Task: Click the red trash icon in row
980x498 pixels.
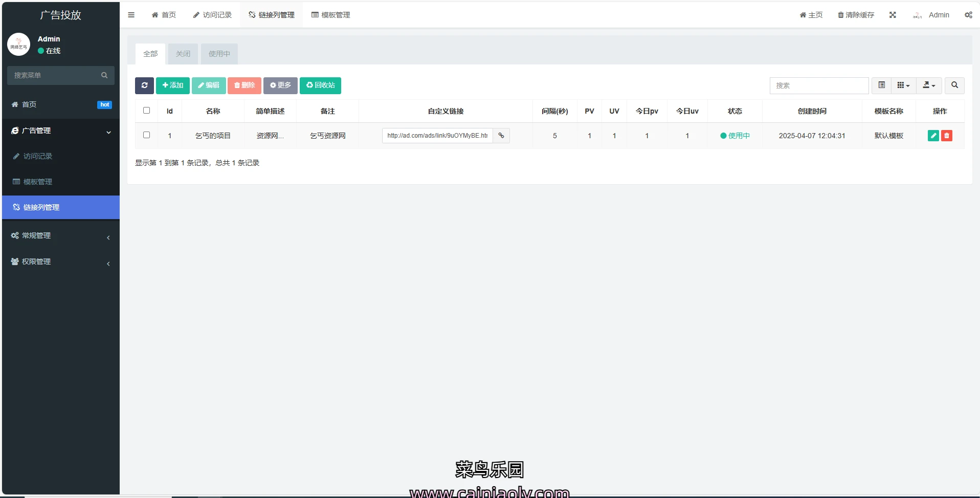Action: point(947,136)
